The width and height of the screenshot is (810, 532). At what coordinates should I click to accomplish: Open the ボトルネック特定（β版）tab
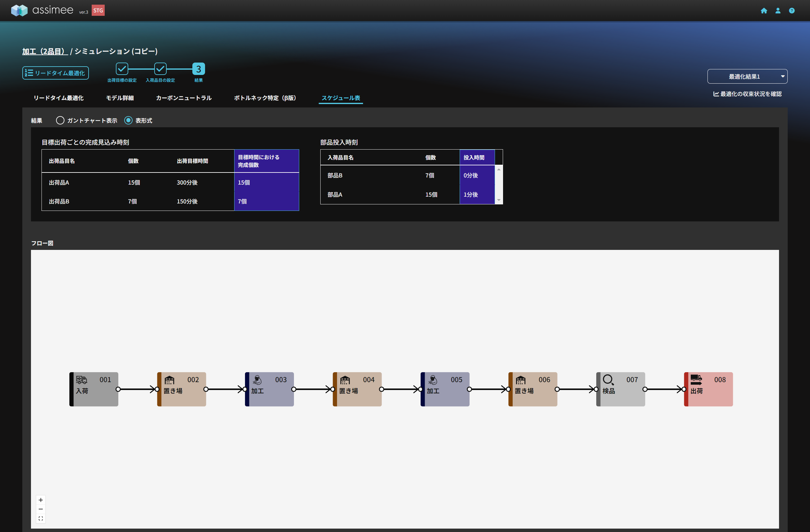point(265,98)
